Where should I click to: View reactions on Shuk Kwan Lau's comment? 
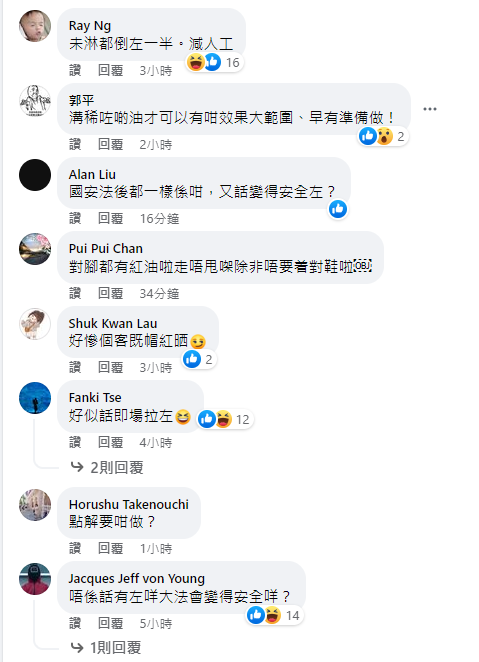tap(199, 359)
